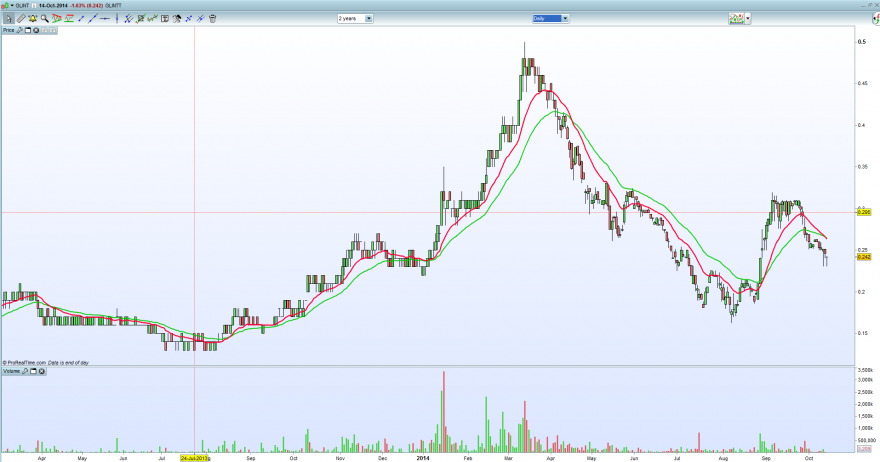The image size is (880, 462).
Task: Click the trash can delete-objects icon
Action: [x=212, y=19]
